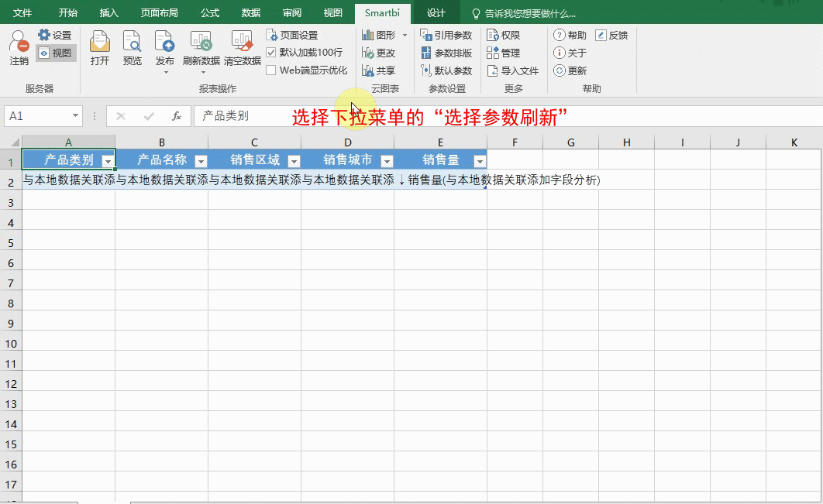The width and height of the screenshot is (823, 504).
Task: Click the 共享 share icon
Action: tap(368, 70)
